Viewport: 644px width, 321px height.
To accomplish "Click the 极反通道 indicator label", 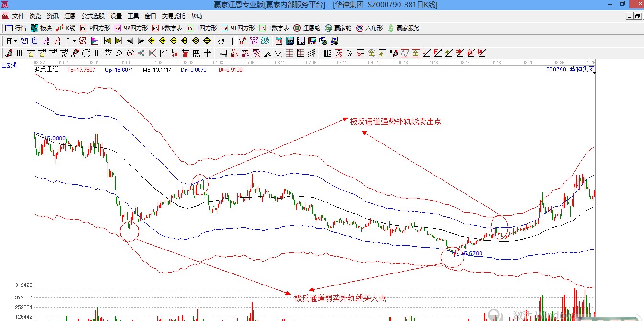I will pyautogui.click(x=46, y=70).
